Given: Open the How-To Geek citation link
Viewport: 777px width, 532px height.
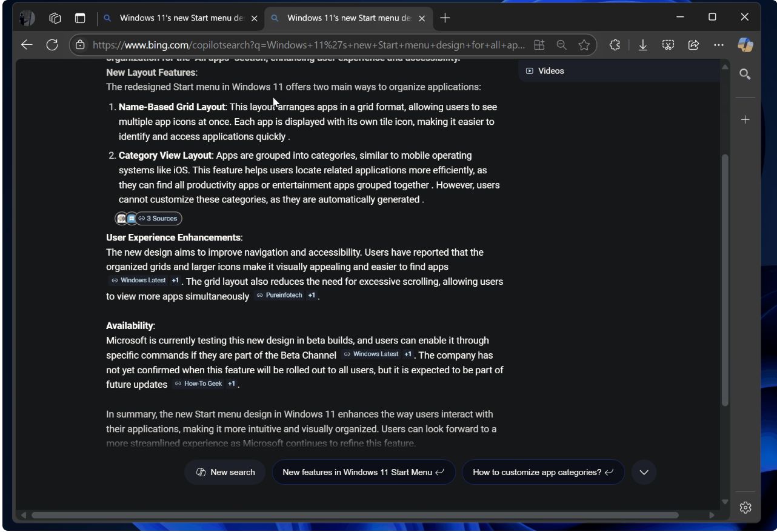Looking at the screenshot, I should 198,384.
